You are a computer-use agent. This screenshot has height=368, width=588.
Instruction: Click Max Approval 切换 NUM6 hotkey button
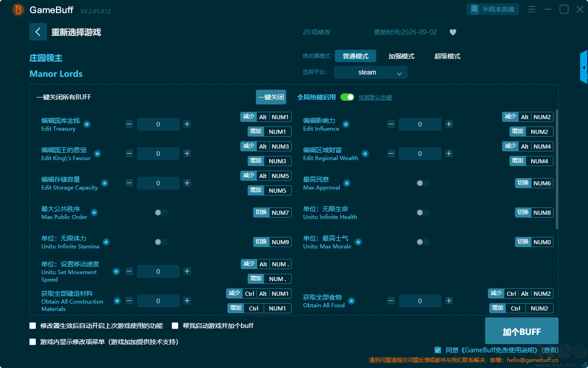pos(534,183)
